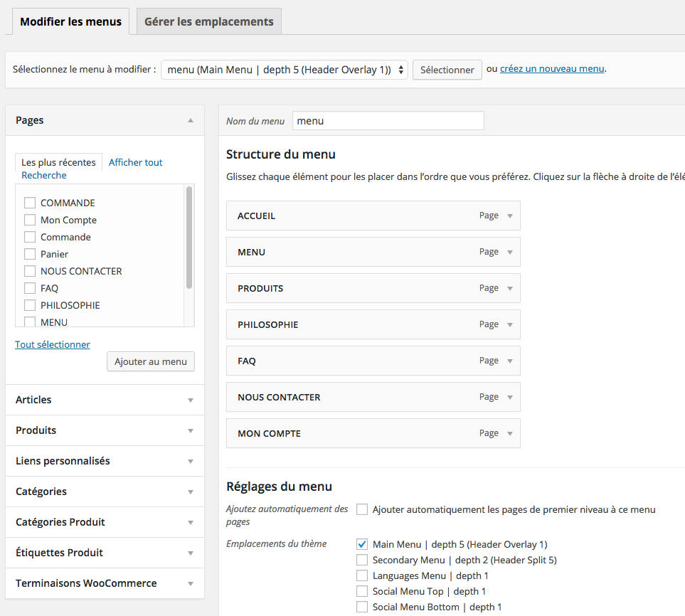Expand the Catégories Produit panel

(191, 523)
